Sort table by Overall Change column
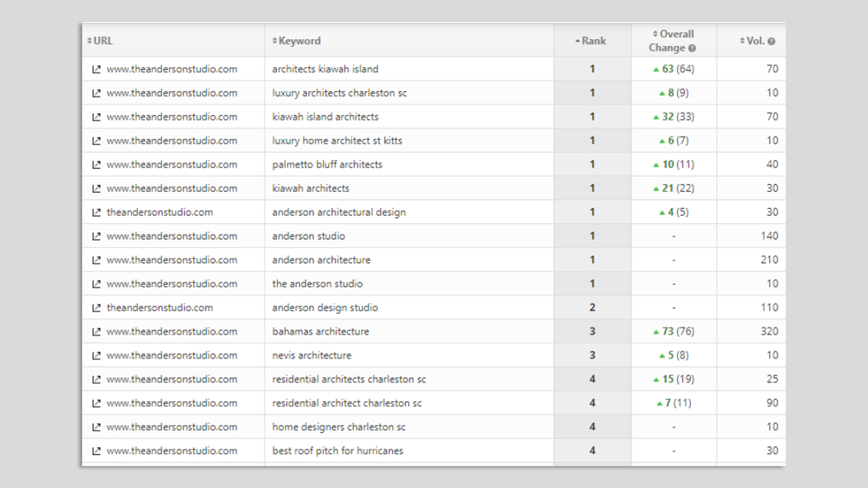 click(x=673, y=40)
